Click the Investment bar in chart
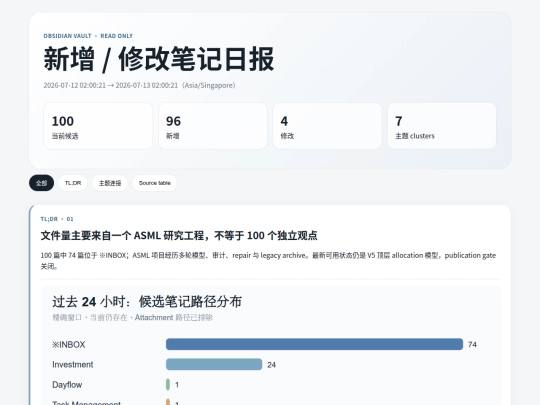The width and height of the screenshot is (540, 405). point(214,364)
